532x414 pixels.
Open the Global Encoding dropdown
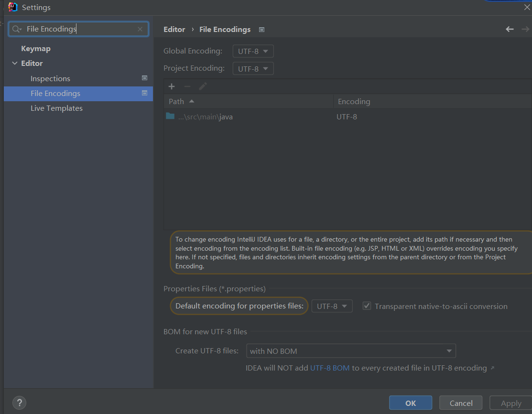253,51
